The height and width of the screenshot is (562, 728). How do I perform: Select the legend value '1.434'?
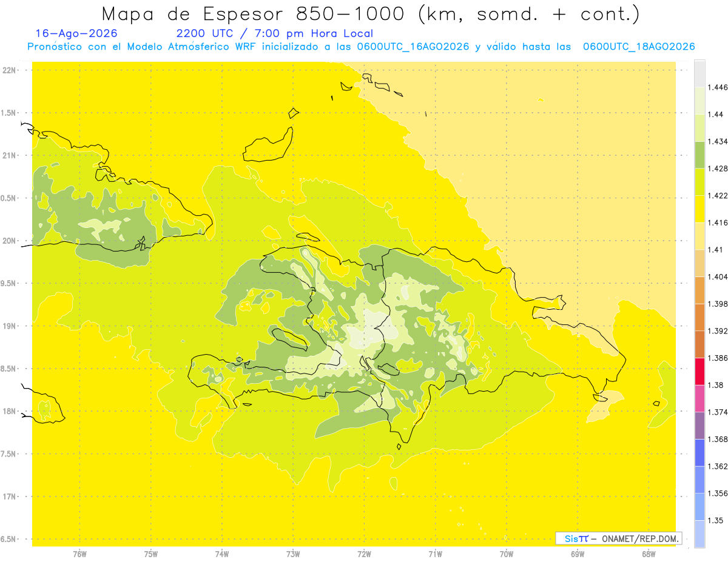coord(718,141)
